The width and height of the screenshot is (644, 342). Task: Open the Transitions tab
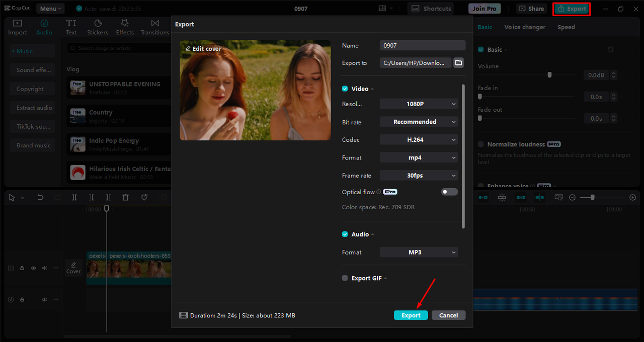click(155, 27)
